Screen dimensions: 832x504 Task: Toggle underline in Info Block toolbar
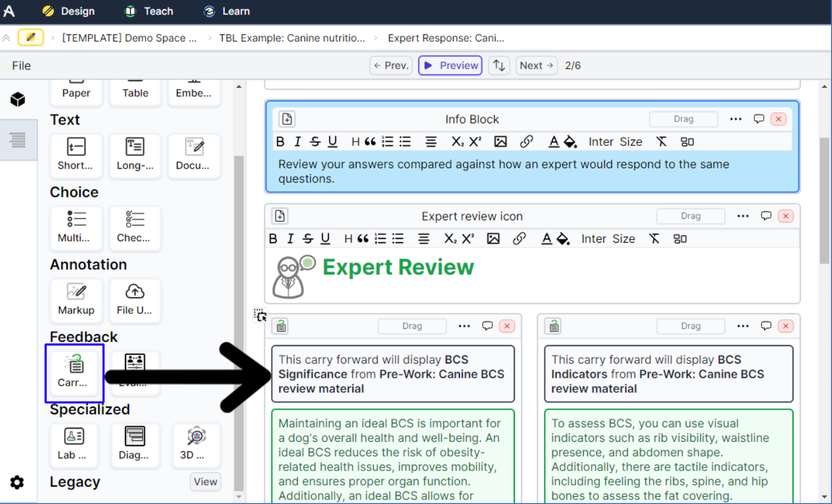333,142
